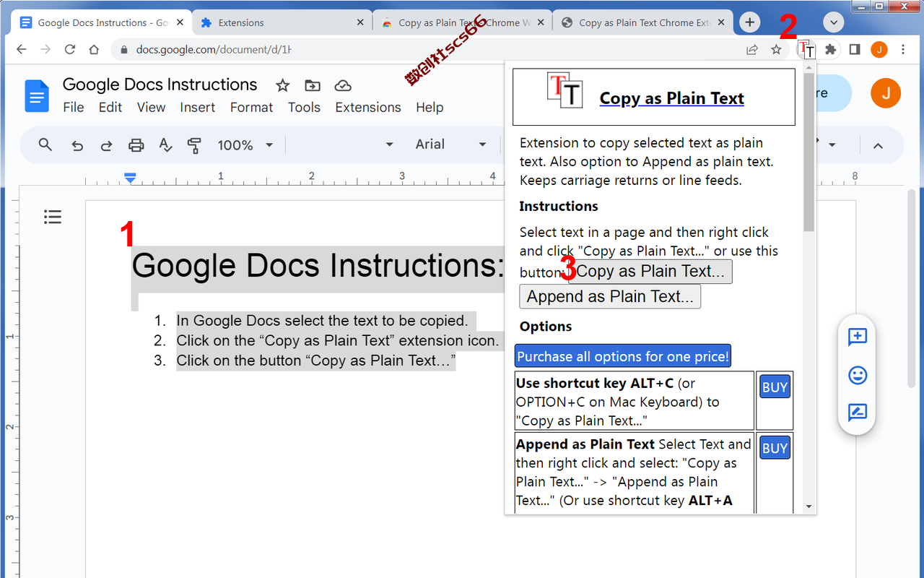Share this page via address bar icon
The image size is (924, 578).
point(752,50)
